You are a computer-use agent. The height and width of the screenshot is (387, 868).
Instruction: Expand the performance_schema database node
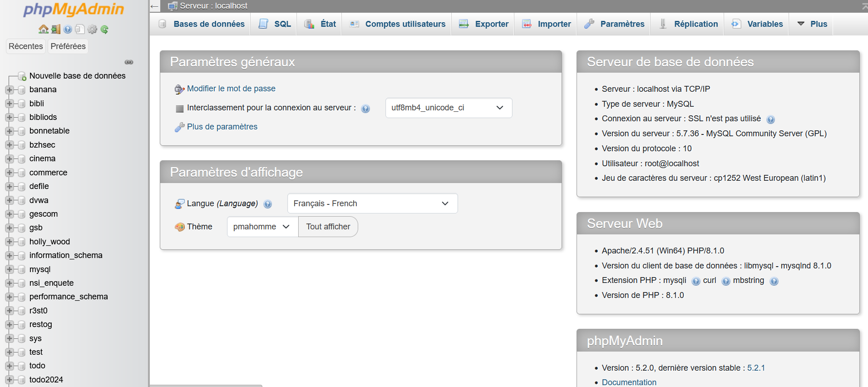10,297
